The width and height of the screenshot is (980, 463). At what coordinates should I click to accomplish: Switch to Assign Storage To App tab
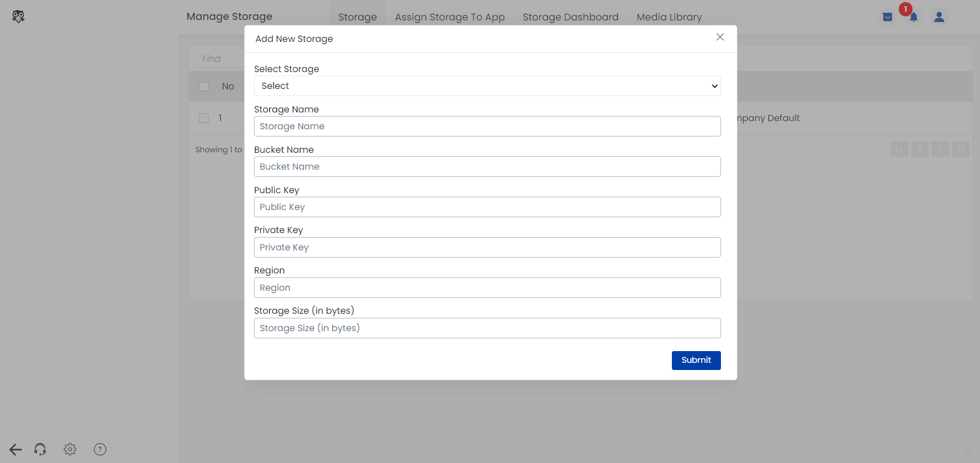450,17
